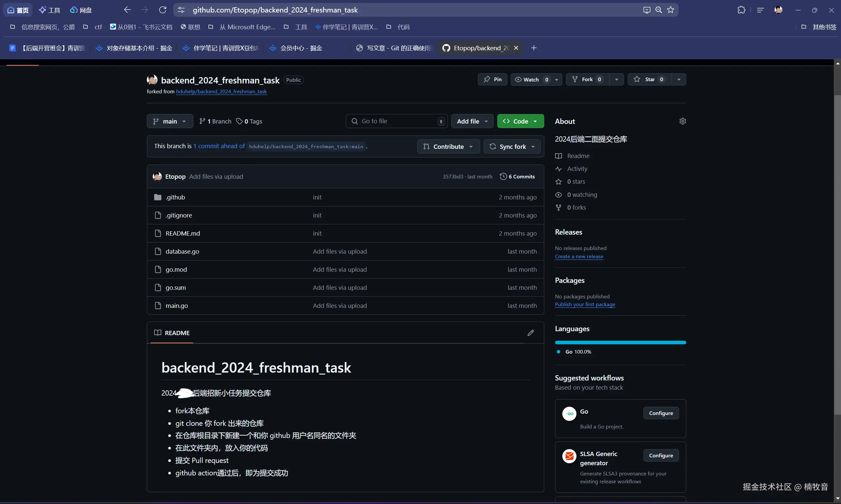Screen dimensions: 841x504
Task: Bookmark this page with star icon
Action: pos(670,10)
